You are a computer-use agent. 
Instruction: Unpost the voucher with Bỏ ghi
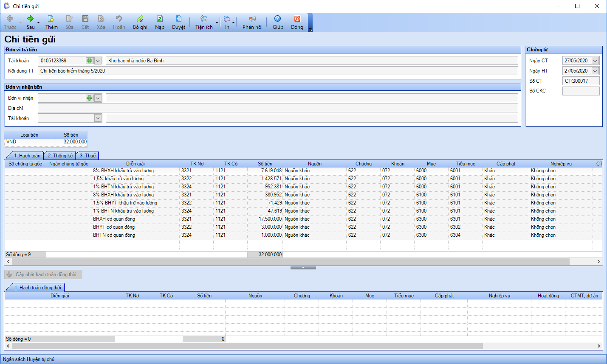pos(140,22)
